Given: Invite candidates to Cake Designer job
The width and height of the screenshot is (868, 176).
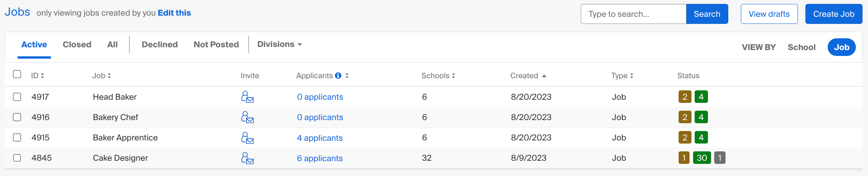Looking at the screenshot, I should [x=247, y=158].
